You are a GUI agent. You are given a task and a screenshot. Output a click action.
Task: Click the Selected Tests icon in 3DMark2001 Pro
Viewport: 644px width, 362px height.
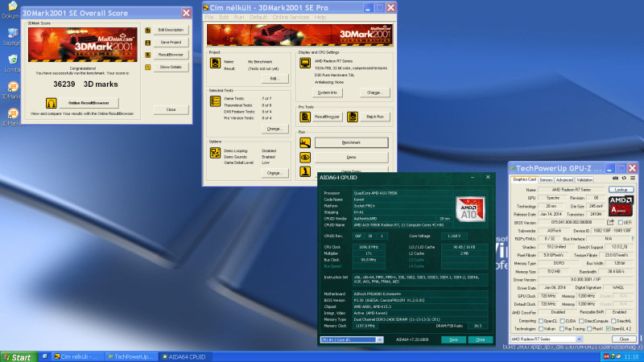[x=215, y=101]
